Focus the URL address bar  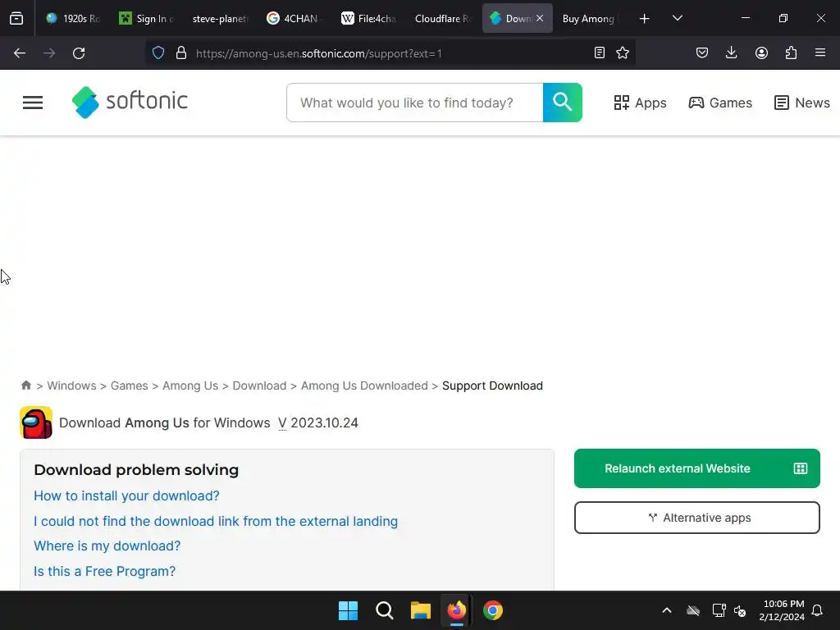point(391,53)
